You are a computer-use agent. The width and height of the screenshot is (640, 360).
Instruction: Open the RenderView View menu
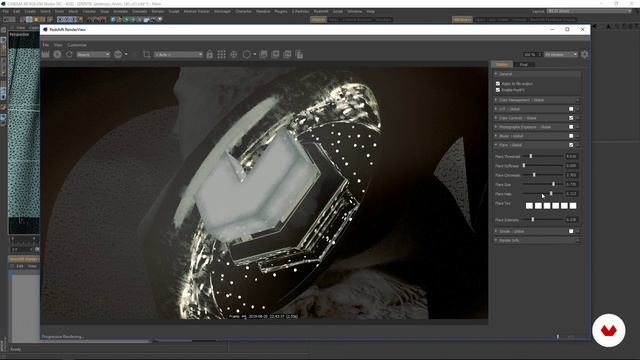click(58, 45)
